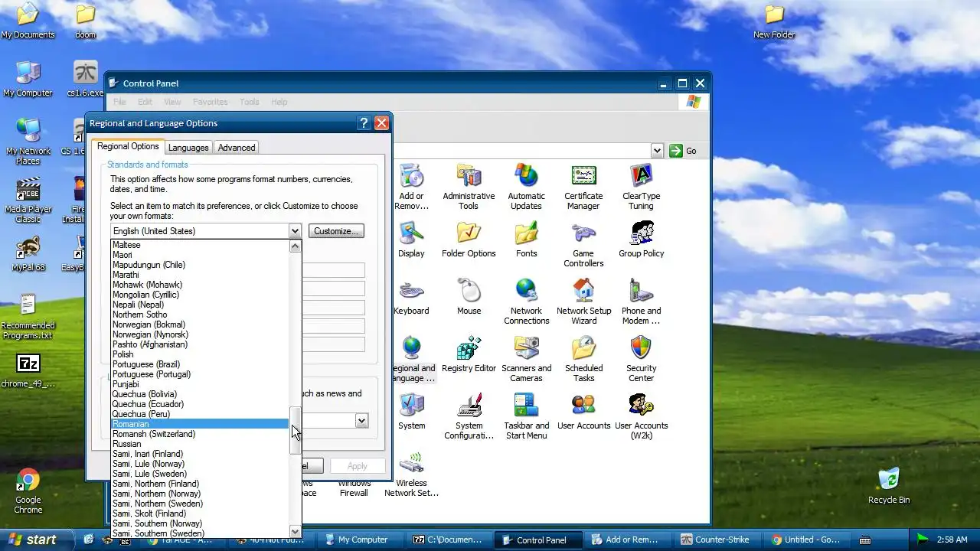Screen dimensions: 980x551
Task: Select Mongolian (Cyrillic) entry
Action: click(x=200, y=295)
